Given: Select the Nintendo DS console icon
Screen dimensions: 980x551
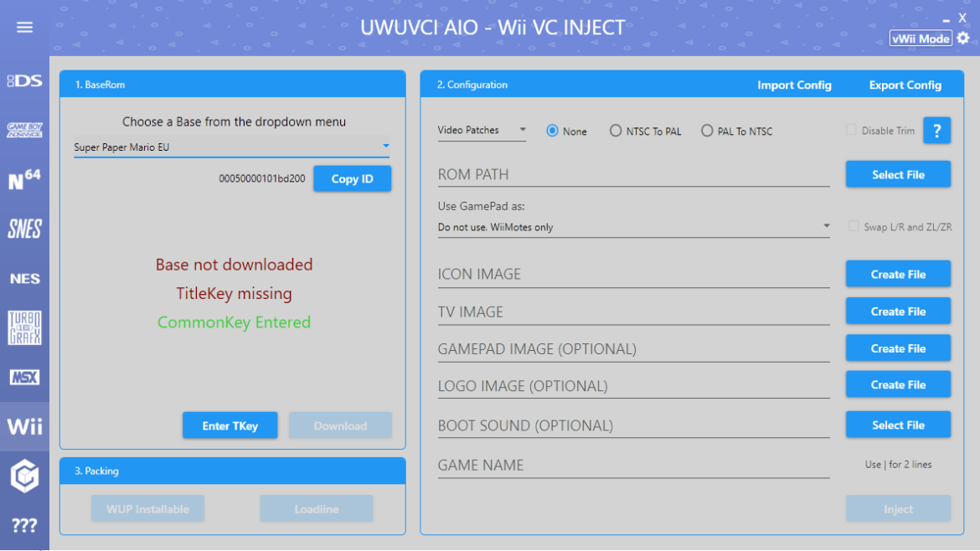Looking at the screenshot, I should (24, 80).
